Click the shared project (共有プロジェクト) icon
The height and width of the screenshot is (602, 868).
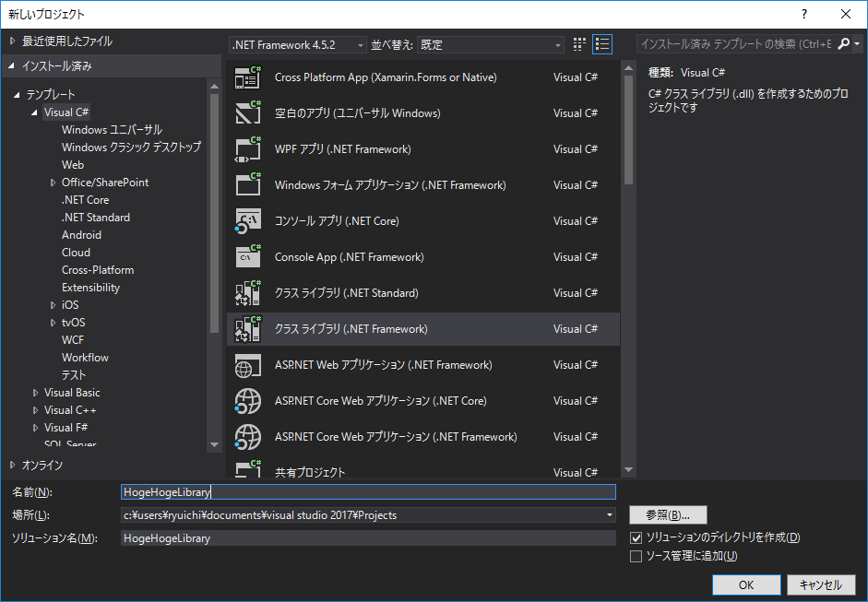[x=247, y=469]
